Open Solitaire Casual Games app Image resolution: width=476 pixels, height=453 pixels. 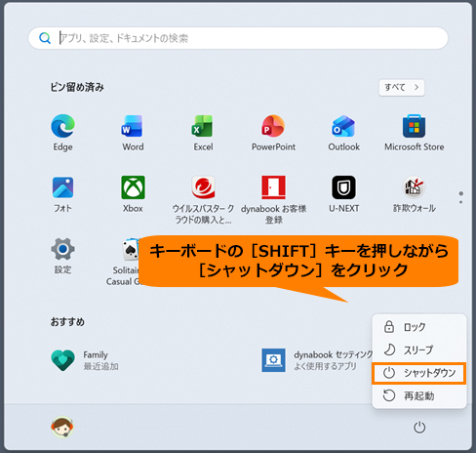(130, 250)
